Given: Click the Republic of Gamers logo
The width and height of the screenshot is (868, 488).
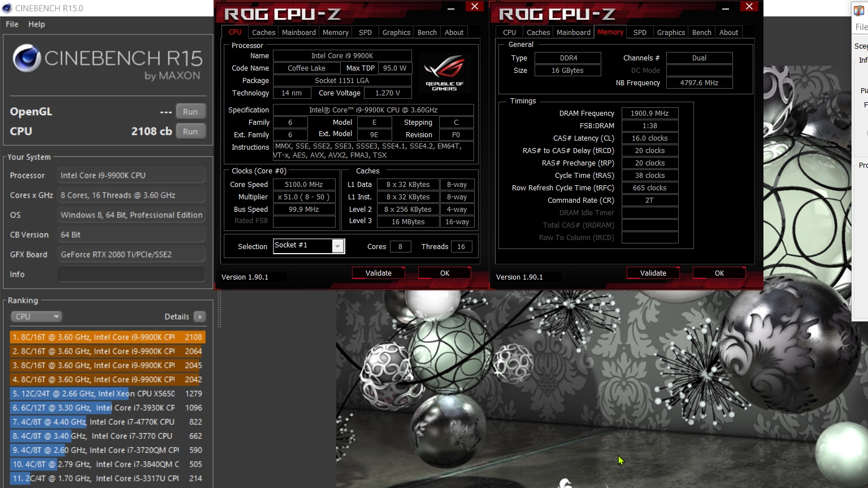Looking at the screenshot, I should click(x=445, y=72).
